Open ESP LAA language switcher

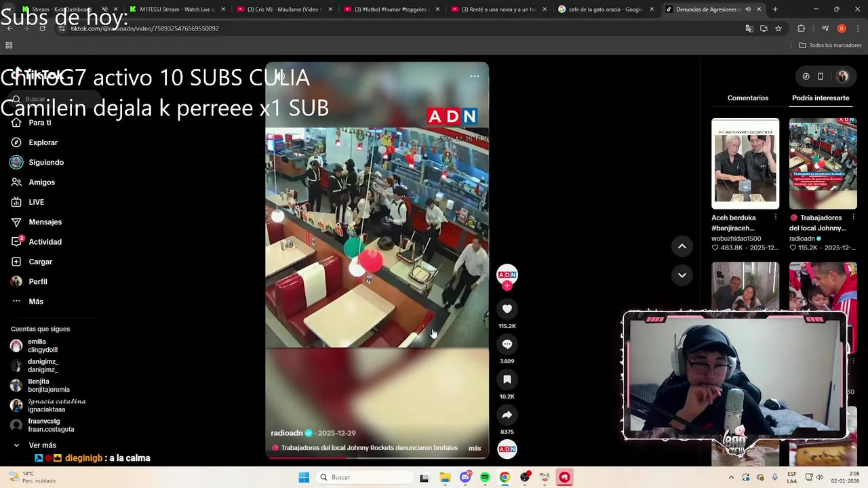coord(792,477)
